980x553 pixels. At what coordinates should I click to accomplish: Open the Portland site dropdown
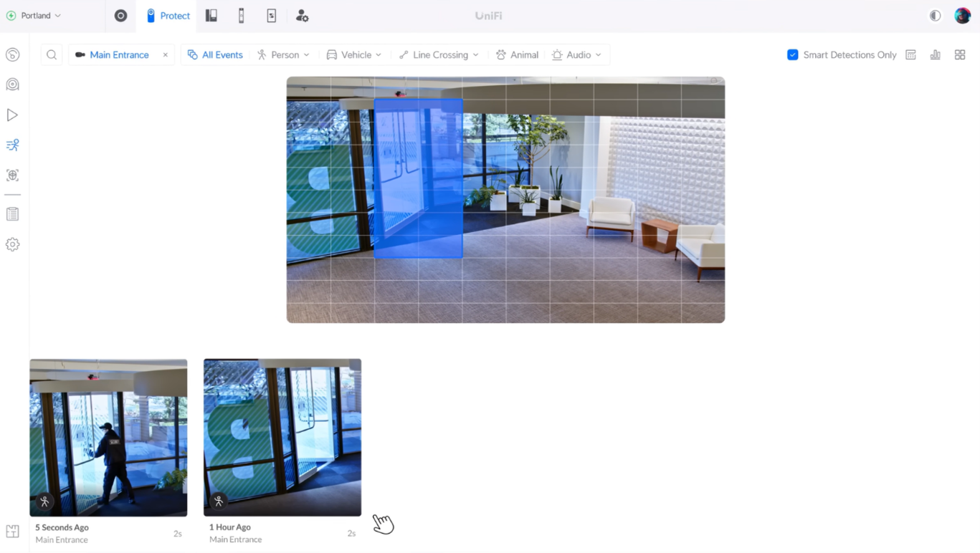(34, 16)
